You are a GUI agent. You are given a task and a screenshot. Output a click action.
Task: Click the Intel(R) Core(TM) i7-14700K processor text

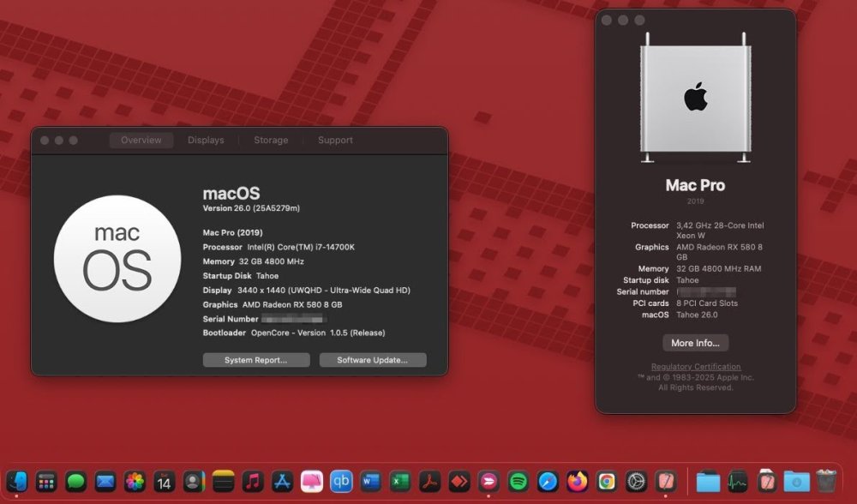[x=301, y=247]
